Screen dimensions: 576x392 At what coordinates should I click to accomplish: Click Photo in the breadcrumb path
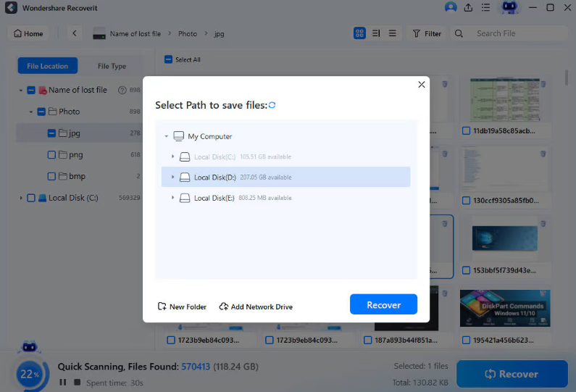coord(188,33)
